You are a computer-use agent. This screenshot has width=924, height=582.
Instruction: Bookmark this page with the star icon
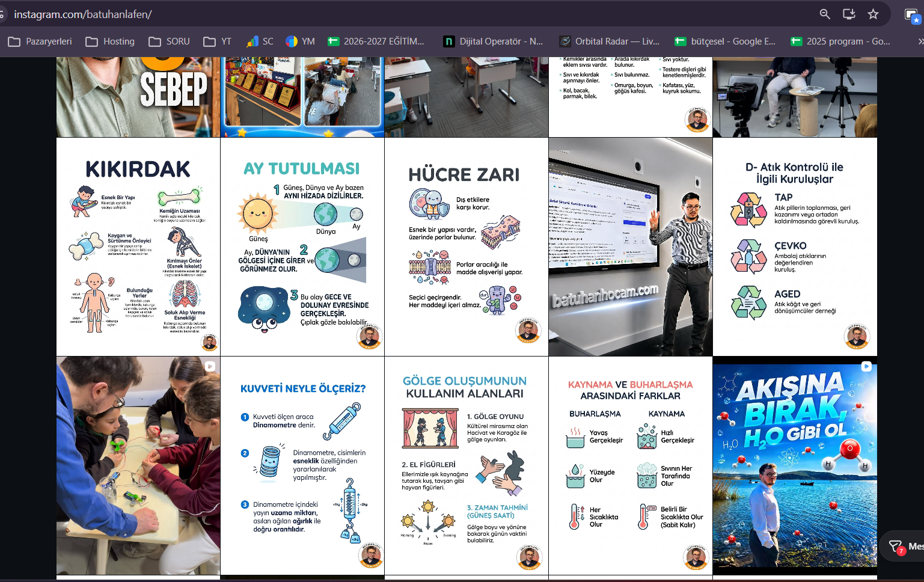pos(873,14)
